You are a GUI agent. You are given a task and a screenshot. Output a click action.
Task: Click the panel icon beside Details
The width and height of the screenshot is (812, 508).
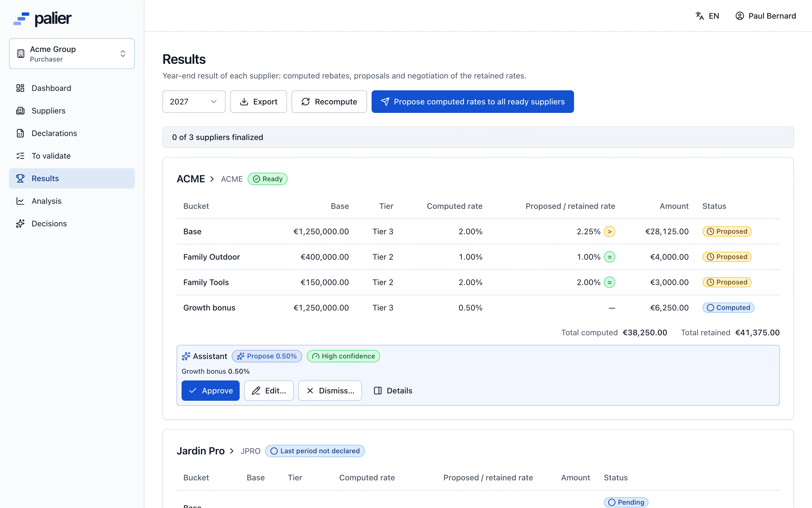[378, 390]
